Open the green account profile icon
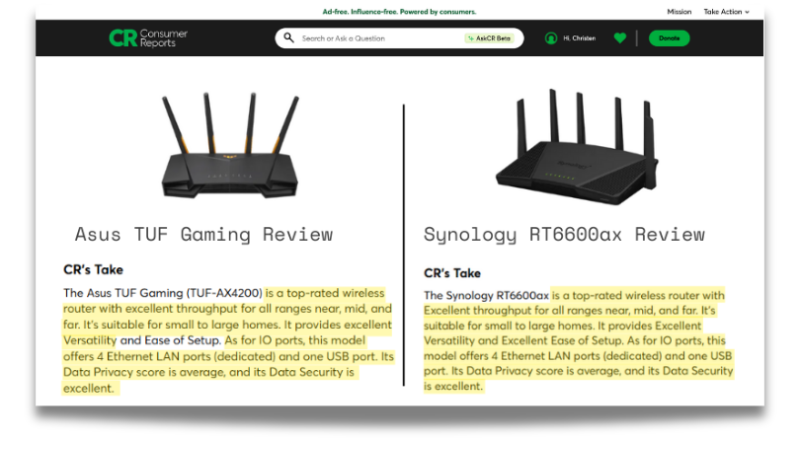Viewport: 800px width, 454px height. click(x=551, y=38)
